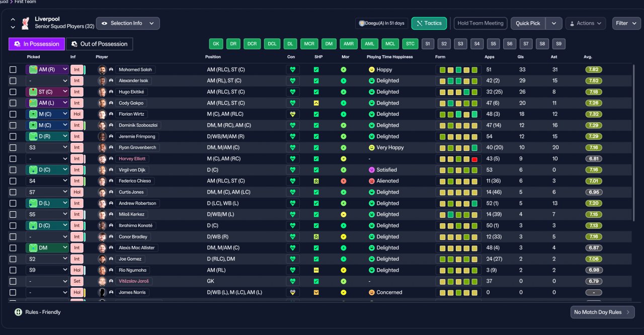
Task: Tick the checkbox beside Harvey Elliott
Action: 13,159
